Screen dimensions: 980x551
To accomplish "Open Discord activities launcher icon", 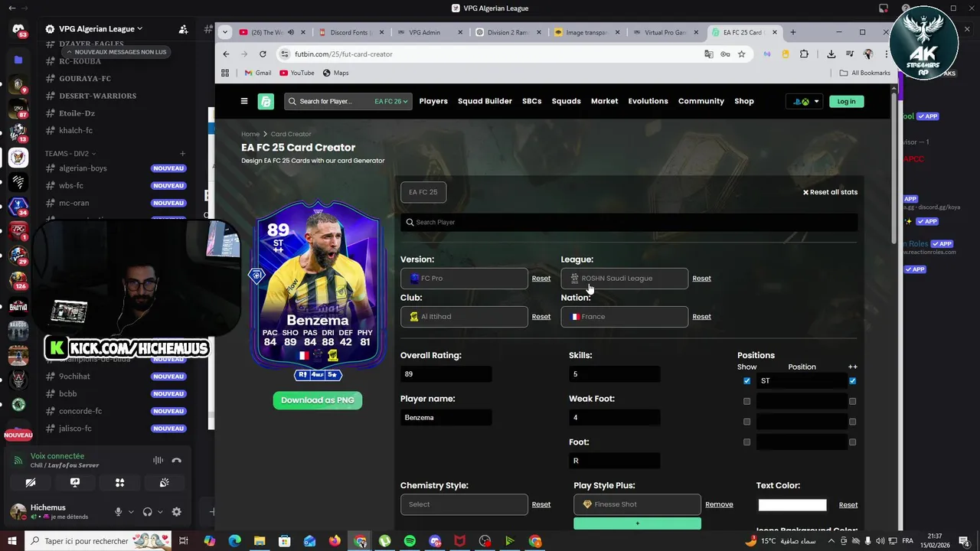I will [119, 483].
